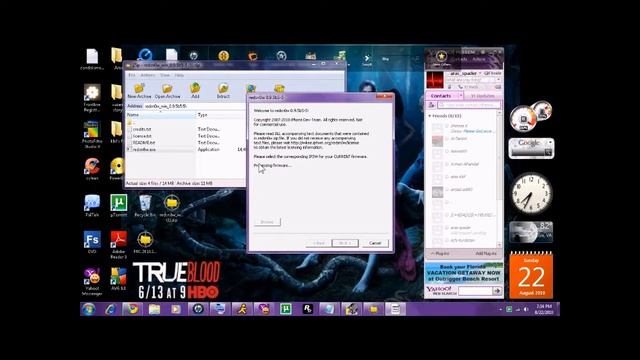Open Yahoo Messenger desktop shortcut
Screen dimensions: 640x360
[x=92, y=282]
